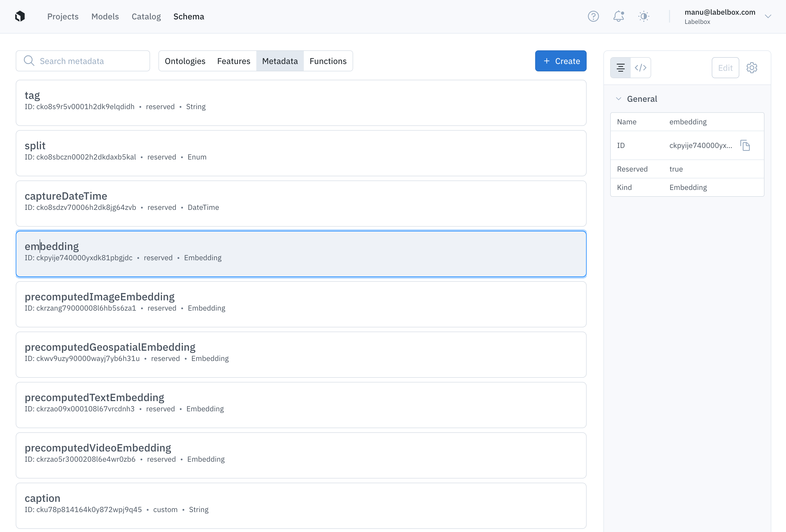Select the precomputedImageEmbedding metadata row

point(301,304)
